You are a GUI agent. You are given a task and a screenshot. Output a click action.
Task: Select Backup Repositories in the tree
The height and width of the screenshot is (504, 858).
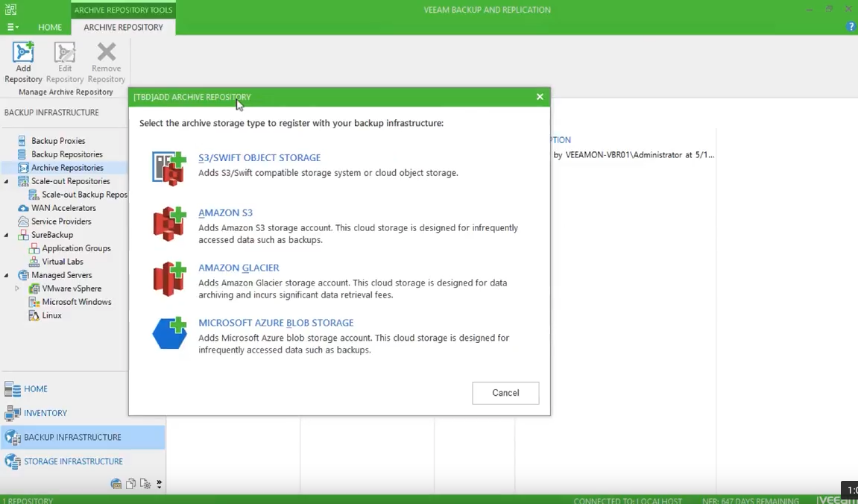67,154
